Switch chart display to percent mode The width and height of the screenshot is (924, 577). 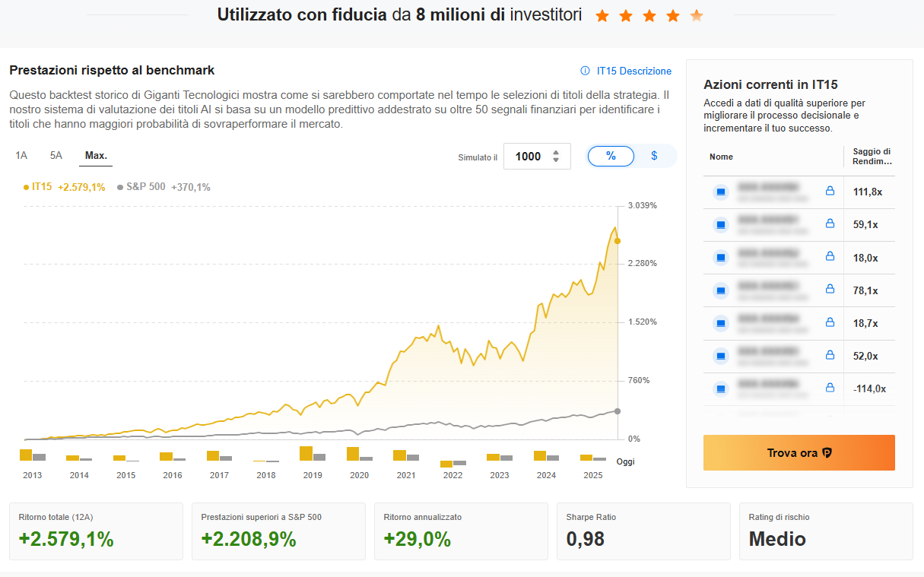[x=611, y=156]
